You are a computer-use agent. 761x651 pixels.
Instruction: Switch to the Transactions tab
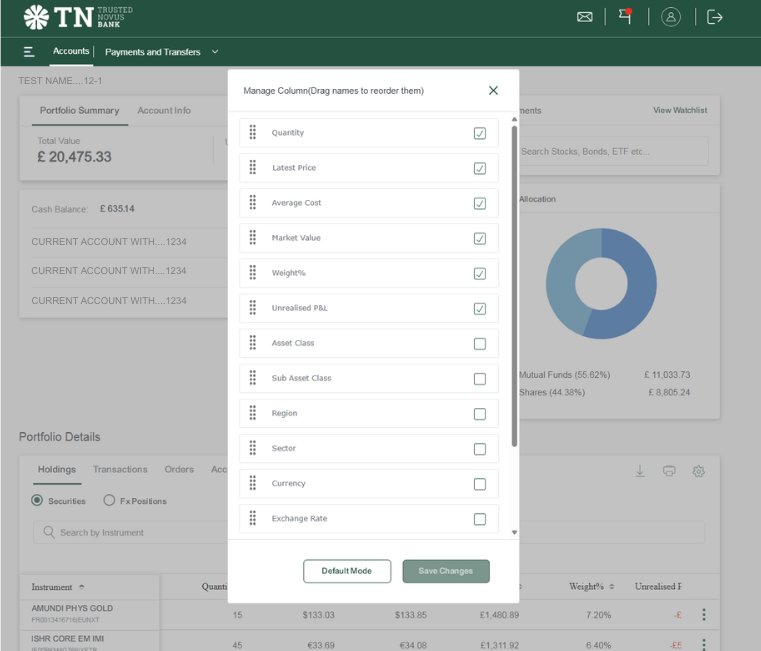pyautogui.click(x=120, y=469)
